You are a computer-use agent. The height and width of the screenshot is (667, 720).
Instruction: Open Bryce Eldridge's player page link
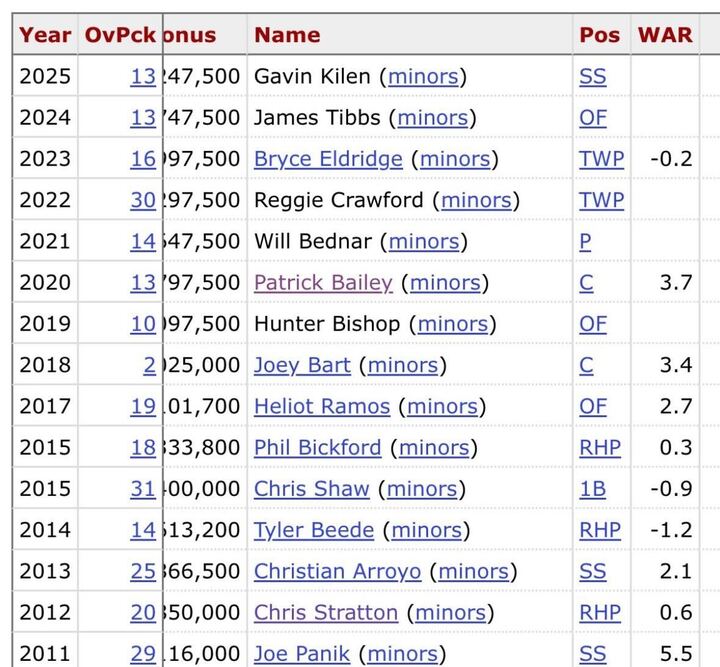pyautogui.click(x=328, y=159)
